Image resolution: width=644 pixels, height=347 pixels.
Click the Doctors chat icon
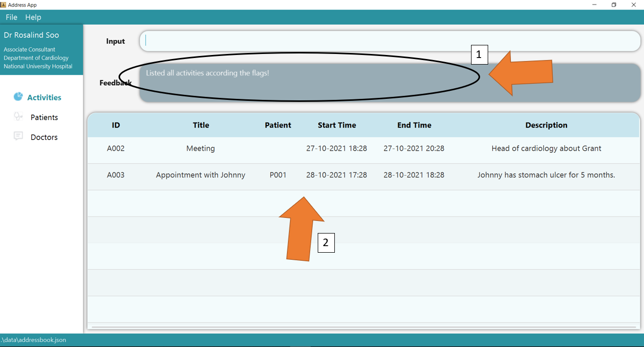[x=18, y=136]
